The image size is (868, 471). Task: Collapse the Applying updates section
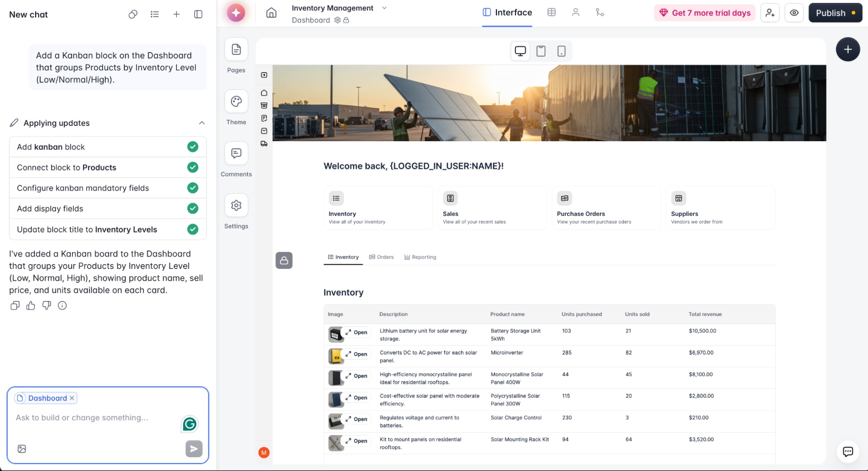click(202, 123)
